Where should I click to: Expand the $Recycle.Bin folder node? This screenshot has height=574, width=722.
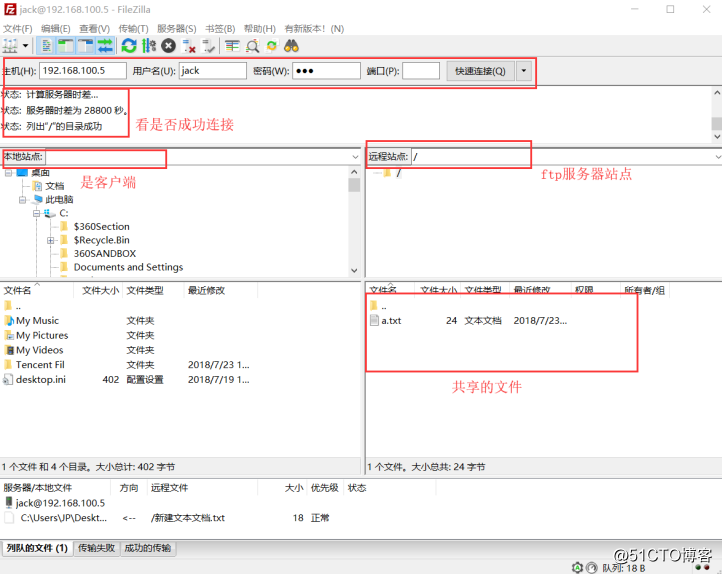(50, 240)
